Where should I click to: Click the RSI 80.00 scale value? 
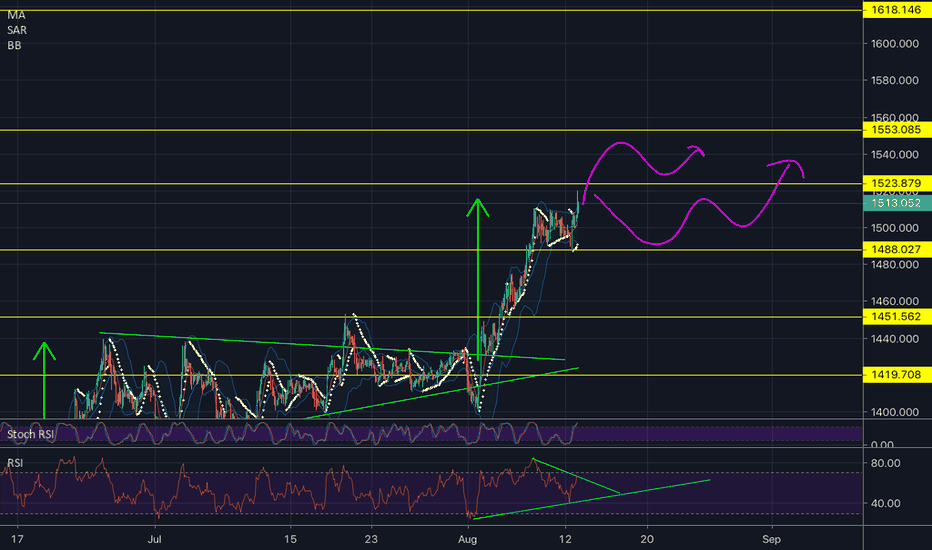click(886, 463)
